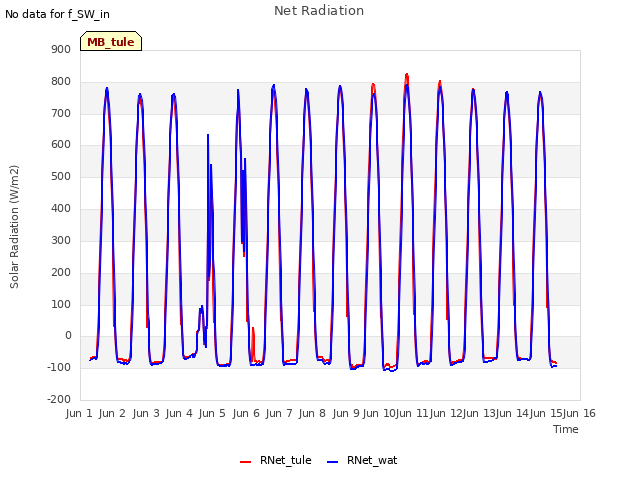Click the 300 y-axis value
This screenshot has height=480, width=640.
point(61,240)
